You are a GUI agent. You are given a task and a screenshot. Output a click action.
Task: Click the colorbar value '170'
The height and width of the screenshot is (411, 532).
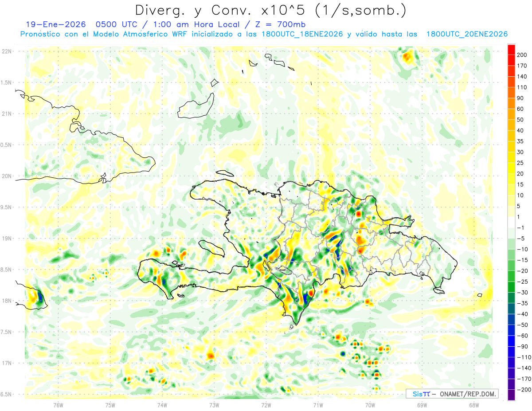pos(522,66)
